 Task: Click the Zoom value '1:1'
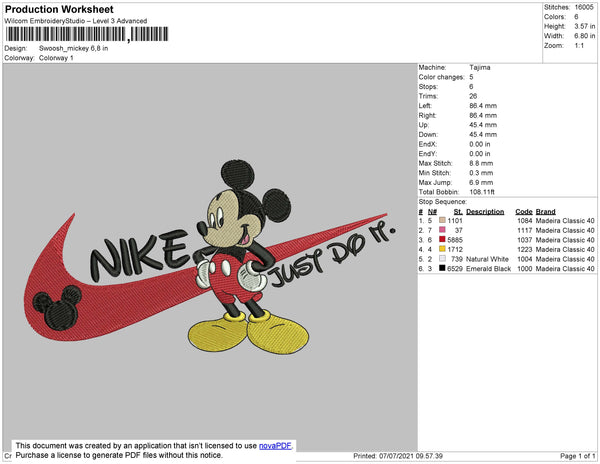click(579, 46)
